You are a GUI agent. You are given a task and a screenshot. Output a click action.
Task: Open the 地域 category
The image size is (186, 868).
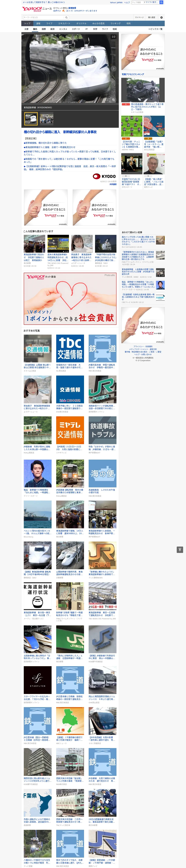coord(115,29)
